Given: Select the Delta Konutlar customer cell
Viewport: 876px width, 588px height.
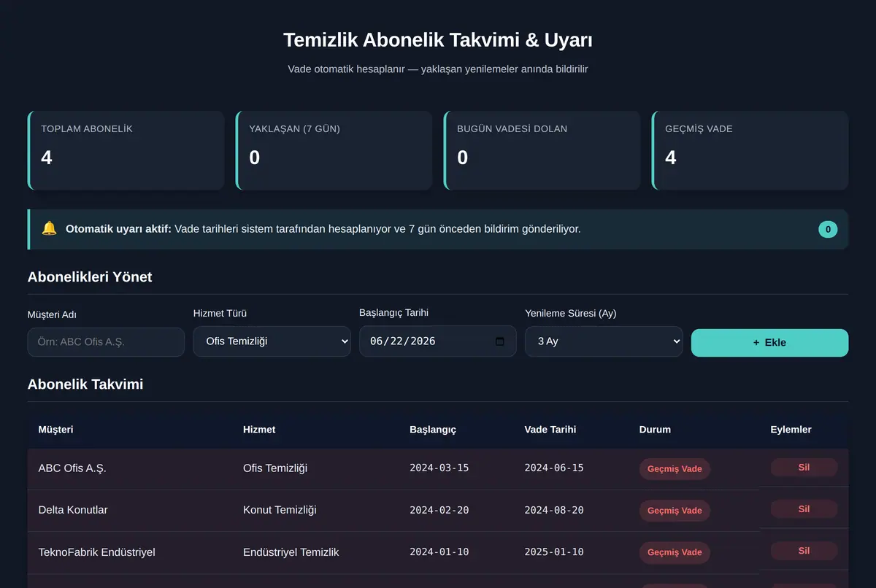Looking at the screenshot, I should click(73, 510).
